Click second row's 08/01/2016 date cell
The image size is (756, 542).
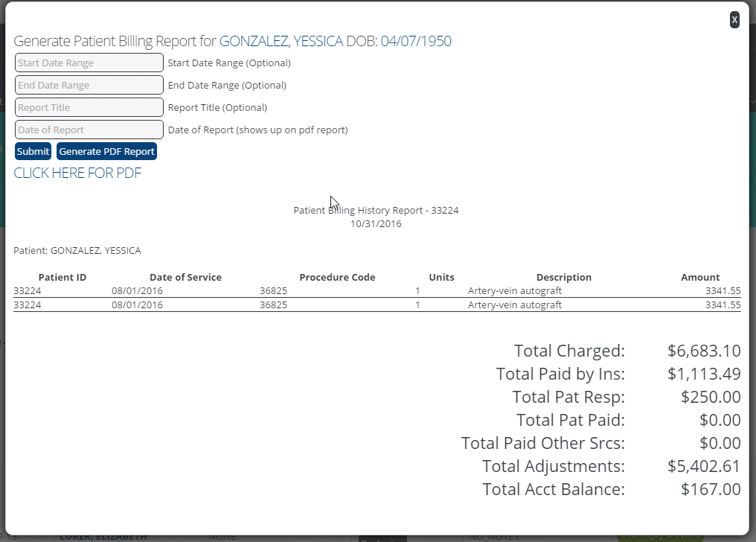click(137, 305)
